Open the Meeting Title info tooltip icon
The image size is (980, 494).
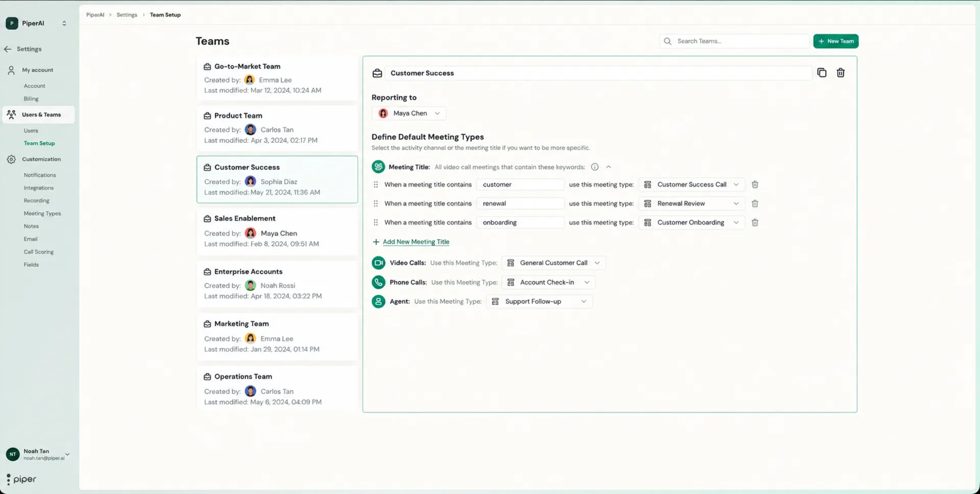595,167
